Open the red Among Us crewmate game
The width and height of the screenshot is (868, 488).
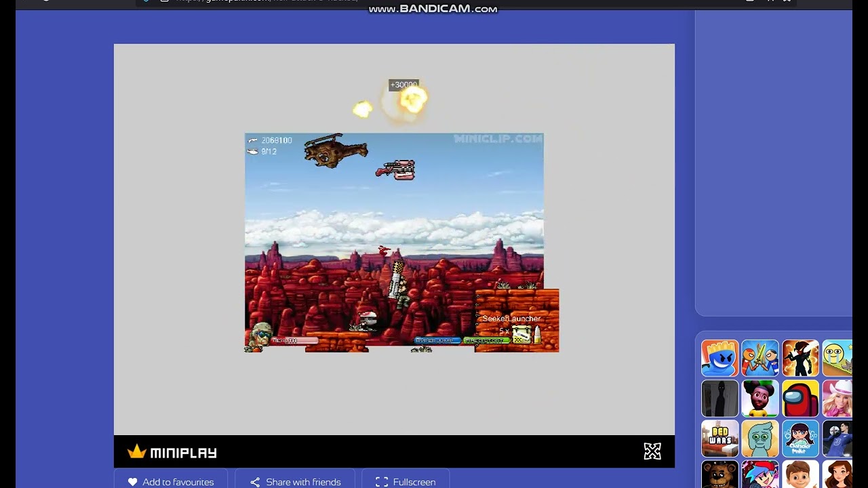click(800, 399)
